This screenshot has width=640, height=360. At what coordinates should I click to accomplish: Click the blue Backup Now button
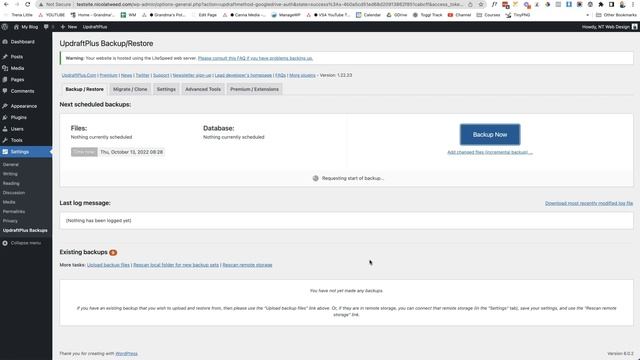490,135
